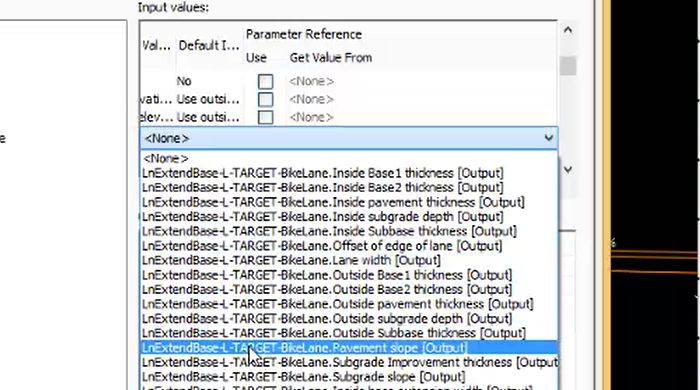The height and width of the screenshot is (390, 700).
Task: Select Inside pavement thickness [Output] entry
Action: (349, 202)
